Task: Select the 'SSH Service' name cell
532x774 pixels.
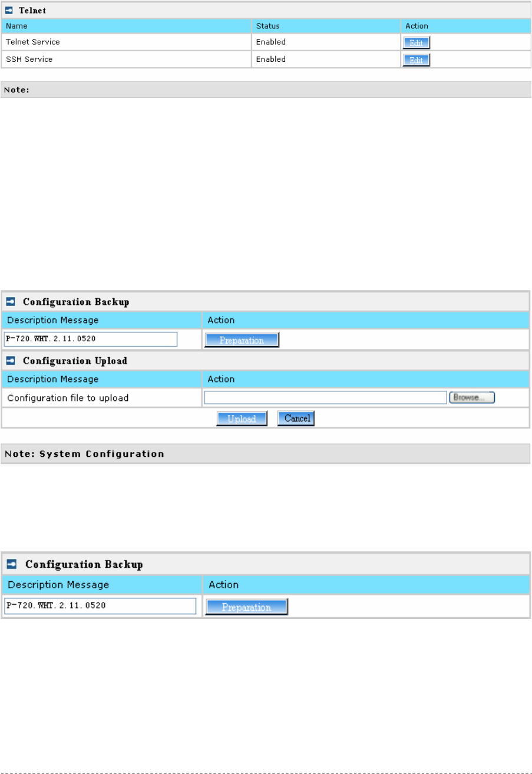Action: 126,60
